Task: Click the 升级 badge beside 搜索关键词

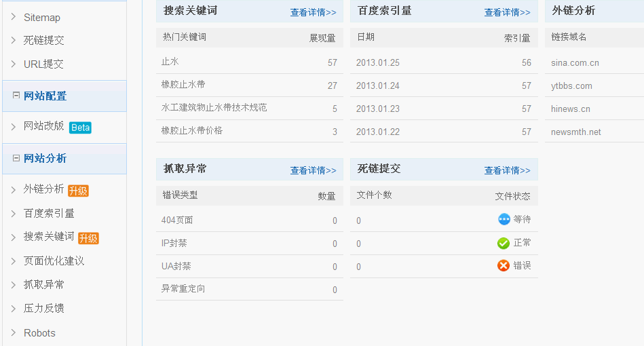Action: pyautogui.click(x=88, y=238)
